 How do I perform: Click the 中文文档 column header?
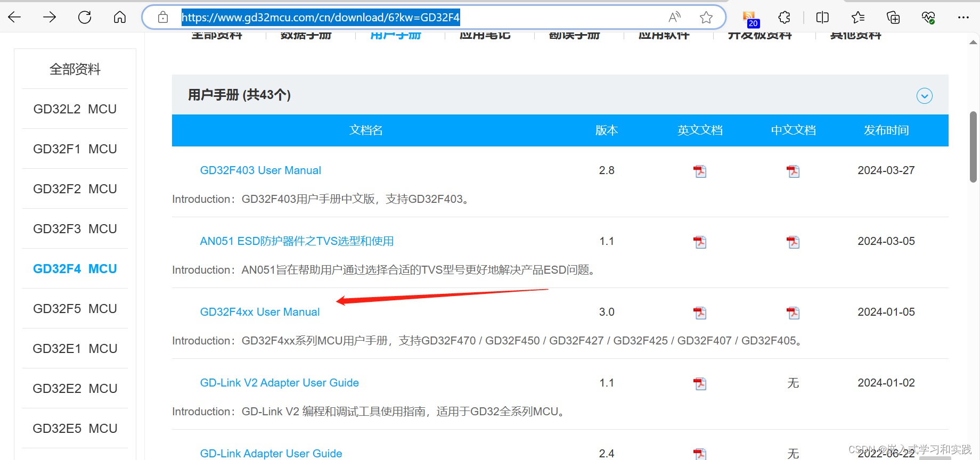pyautogui.click(x=793, y=130)
